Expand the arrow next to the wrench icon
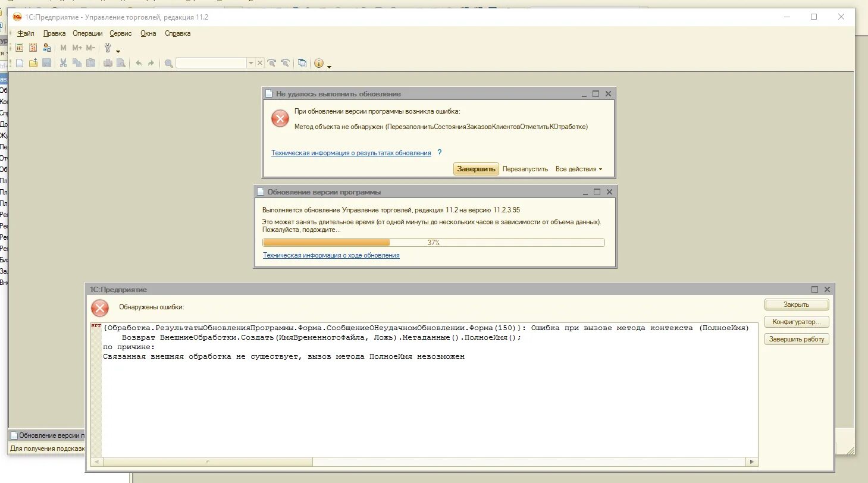Viewport: 868px width, 483px height. (x=118, y=51)
